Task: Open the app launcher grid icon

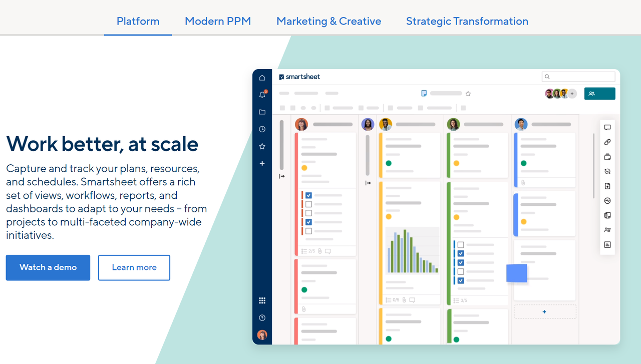Action: 262,300
